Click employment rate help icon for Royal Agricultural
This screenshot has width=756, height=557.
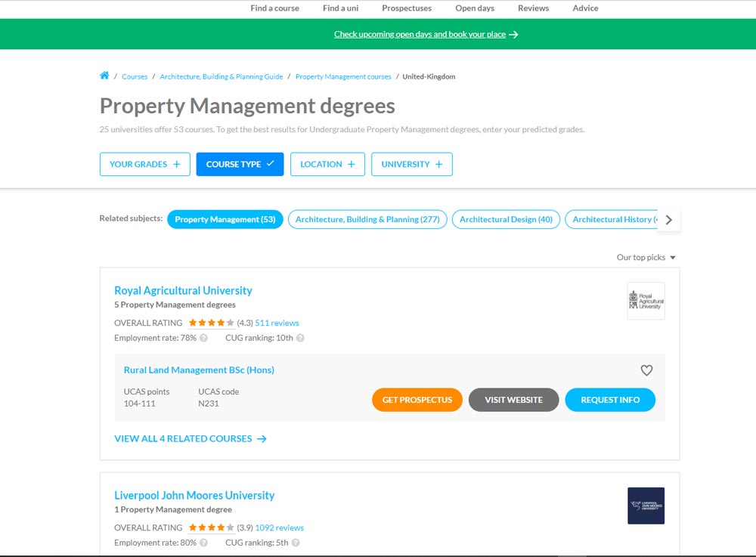coord(204,339)
